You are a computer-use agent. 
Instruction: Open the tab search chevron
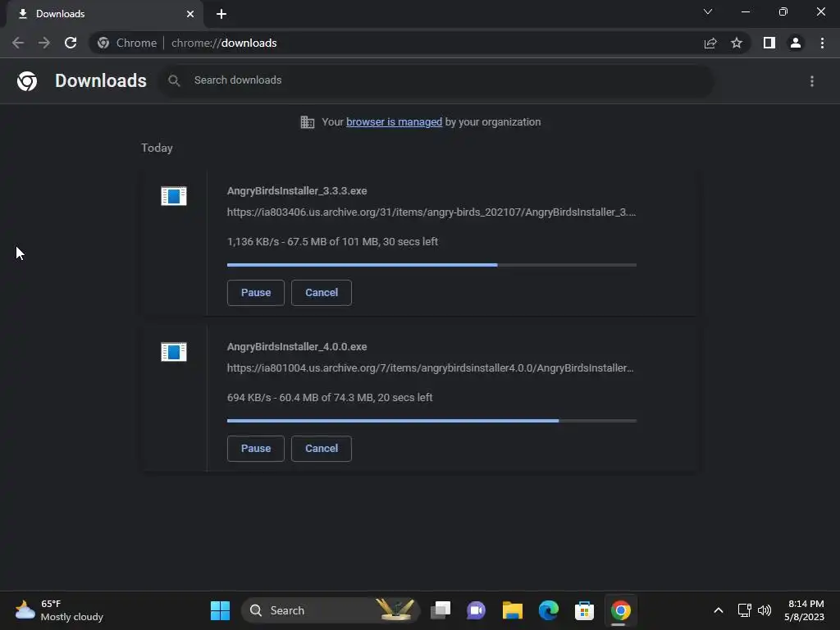click(x=708, y=11)
